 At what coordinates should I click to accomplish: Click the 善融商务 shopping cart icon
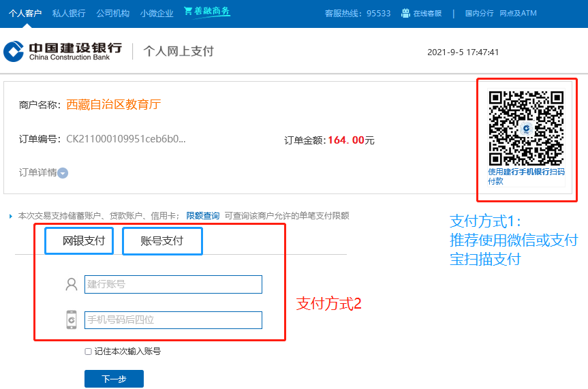point(189,12)
